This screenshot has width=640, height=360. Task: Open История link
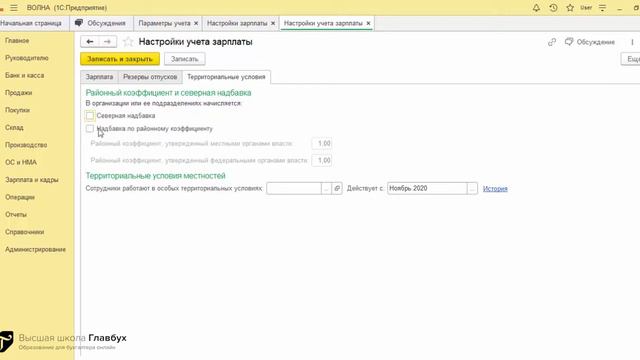[495, 189]
